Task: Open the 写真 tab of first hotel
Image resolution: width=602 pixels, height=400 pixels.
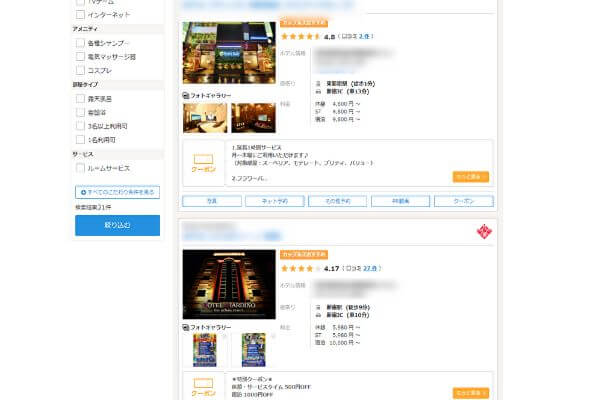Action: pos(211,201)
